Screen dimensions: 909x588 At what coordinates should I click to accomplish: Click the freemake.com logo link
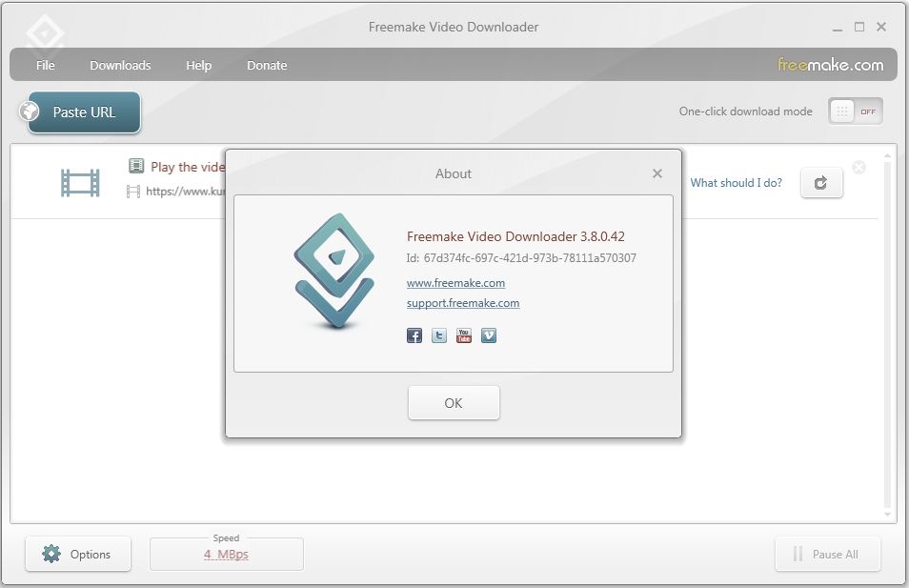pyautogui.click(x=830, y=65)
